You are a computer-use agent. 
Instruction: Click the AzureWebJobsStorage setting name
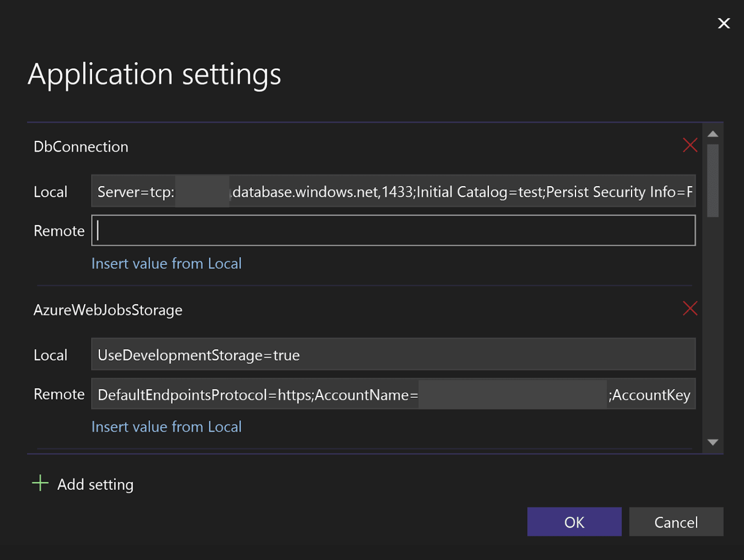(108, 310)
